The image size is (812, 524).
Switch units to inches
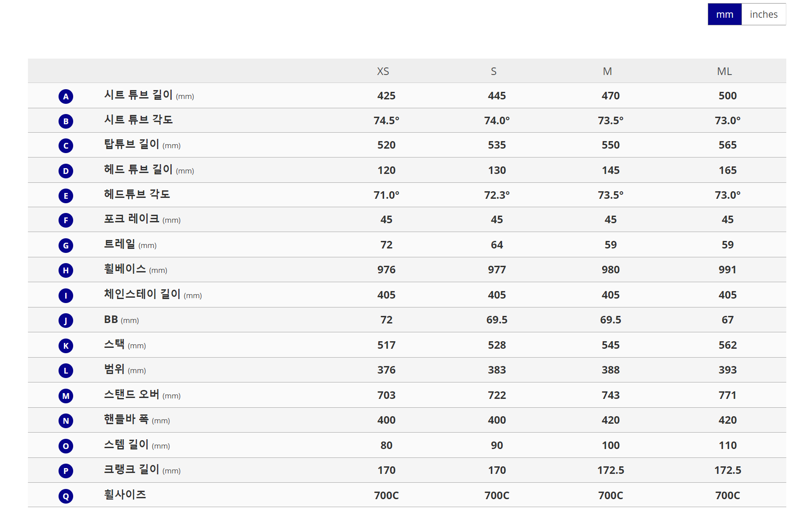763,14
